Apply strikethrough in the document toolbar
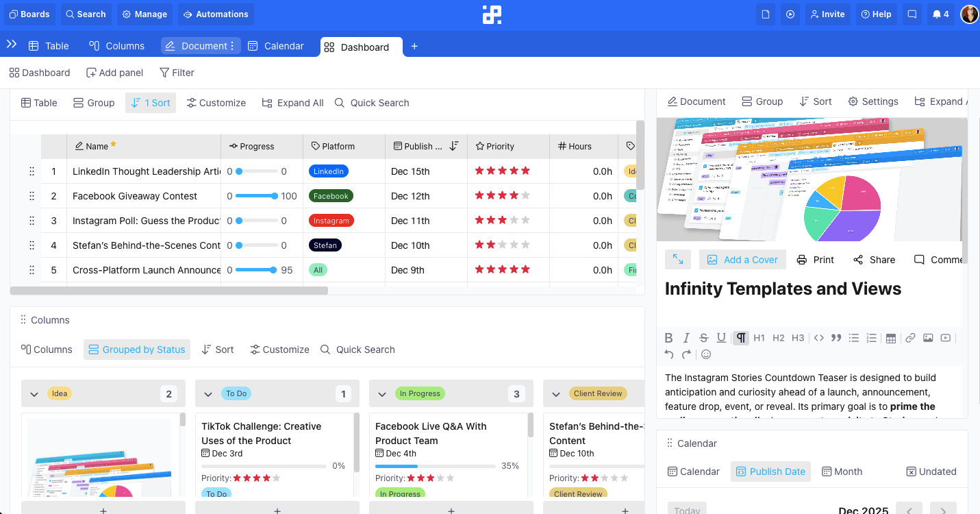 703,337
